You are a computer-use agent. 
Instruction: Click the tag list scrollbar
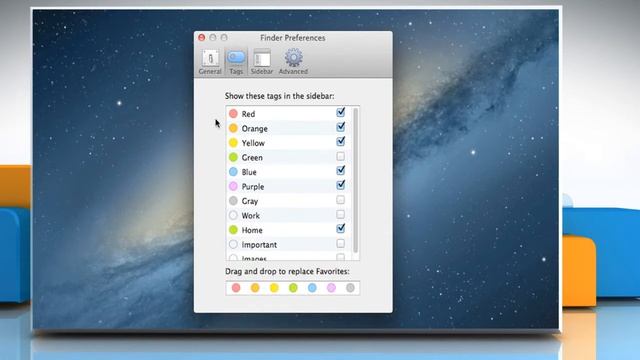[356, 180]
